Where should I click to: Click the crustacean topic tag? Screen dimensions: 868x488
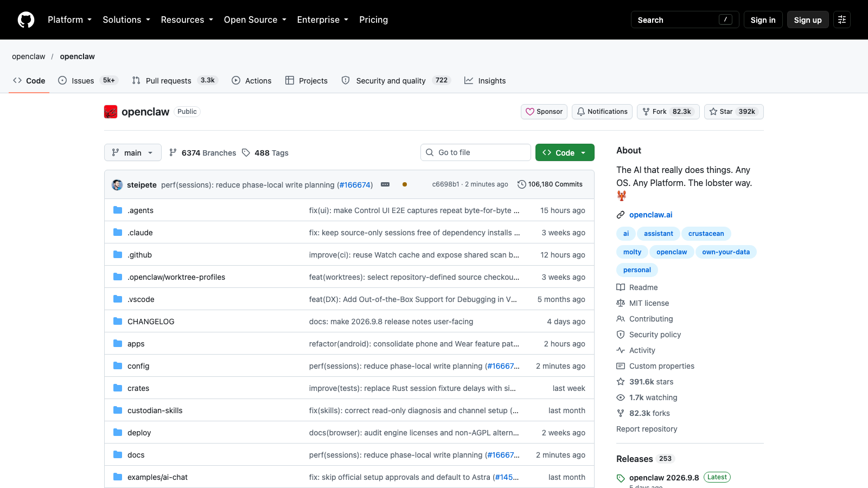click(x=706, y=234)
